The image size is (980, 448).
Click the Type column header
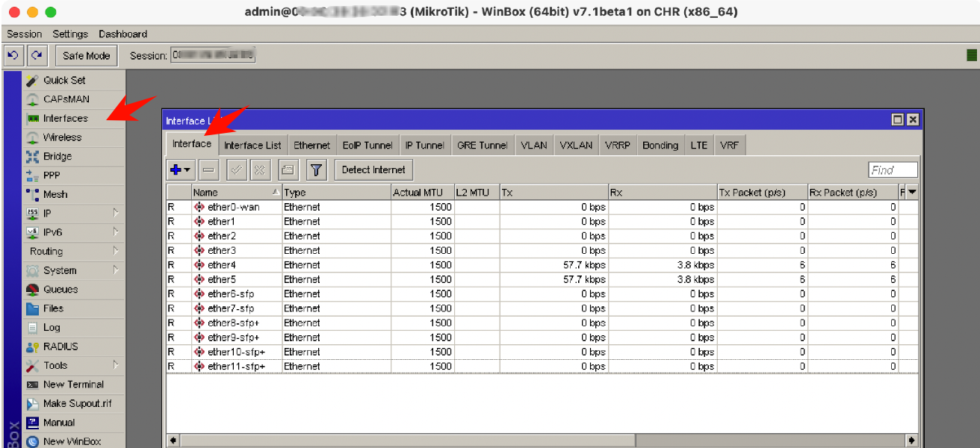337,193
